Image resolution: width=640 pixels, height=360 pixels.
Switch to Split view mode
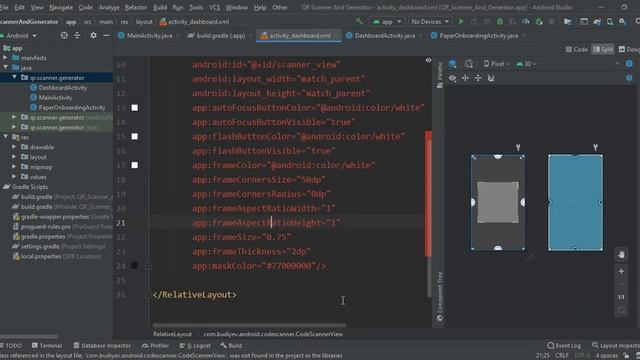[603, 49]
